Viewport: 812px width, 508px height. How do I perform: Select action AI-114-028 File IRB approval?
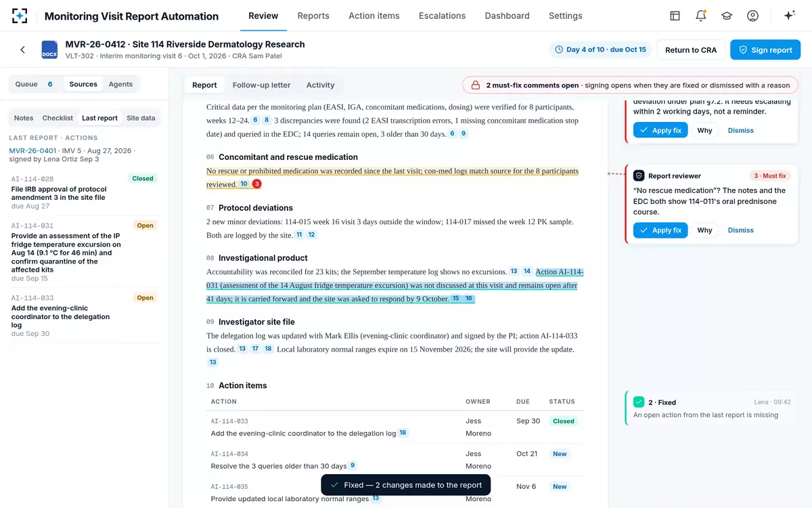point(83,192)
